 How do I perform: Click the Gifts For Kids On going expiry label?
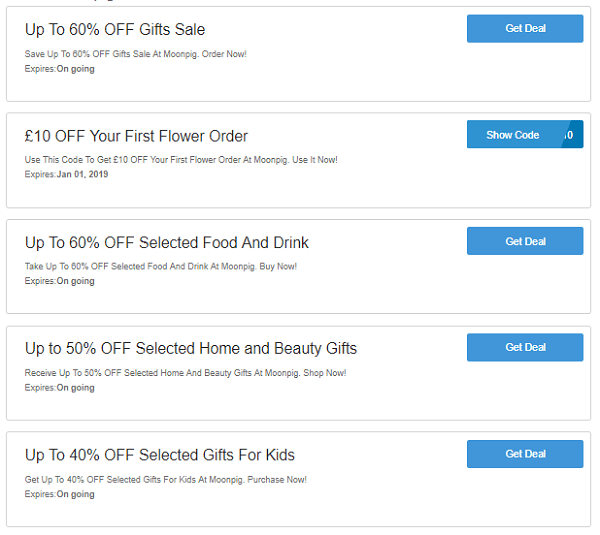click(x=75, y=494)
